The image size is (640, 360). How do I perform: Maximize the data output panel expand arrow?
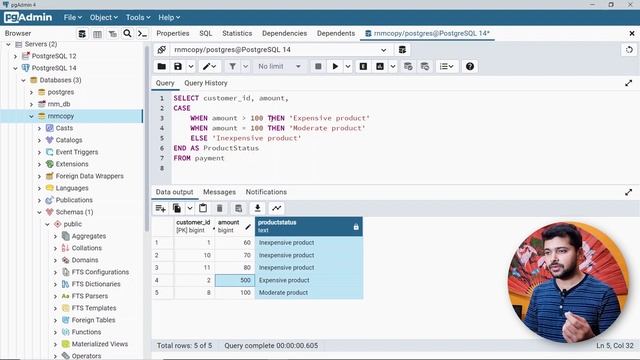click(x=629, y=192)
